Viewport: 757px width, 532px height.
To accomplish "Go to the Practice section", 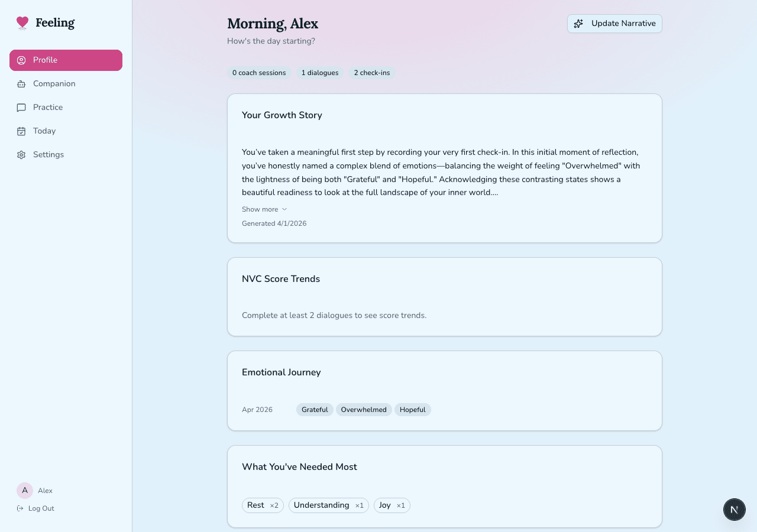I will point(48,108).
